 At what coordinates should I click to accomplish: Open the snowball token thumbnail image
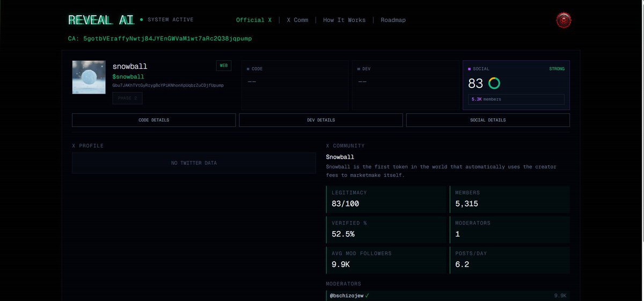pos(89,77)
